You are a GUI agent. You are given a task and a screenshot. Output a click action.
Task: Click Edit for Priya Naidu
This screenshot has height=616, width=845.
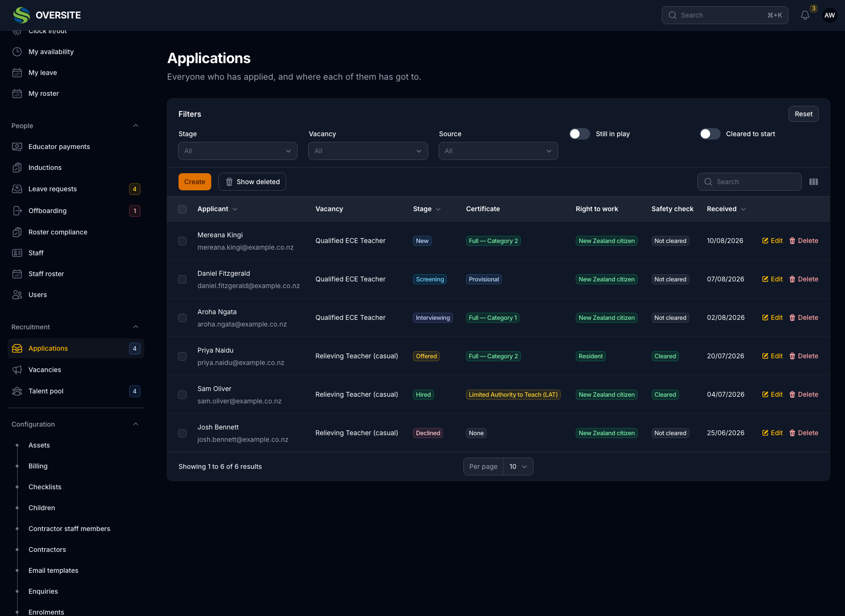coord(772,356)
